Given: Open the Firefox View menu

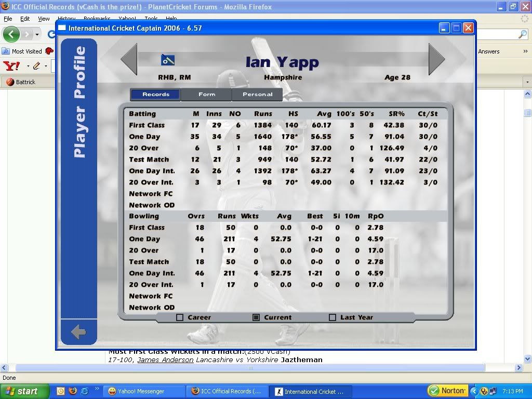Looking at the screenshot, I should [x=44, y=19].
